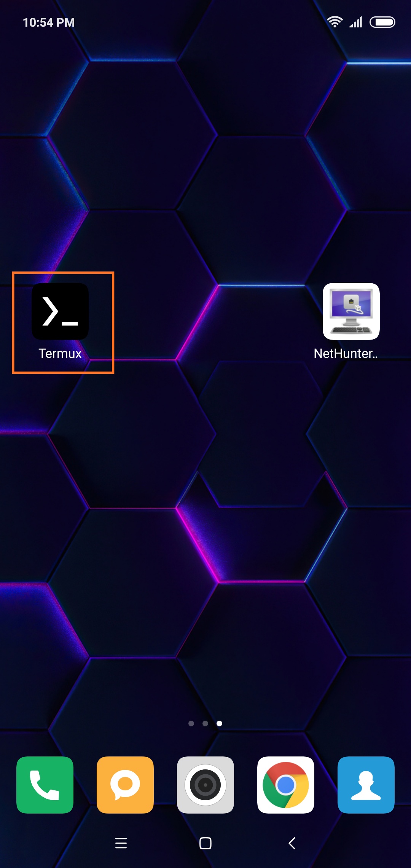Go to the first home screen page dot
The height and width of the screenshot is (868, 411).
[191, 723]
